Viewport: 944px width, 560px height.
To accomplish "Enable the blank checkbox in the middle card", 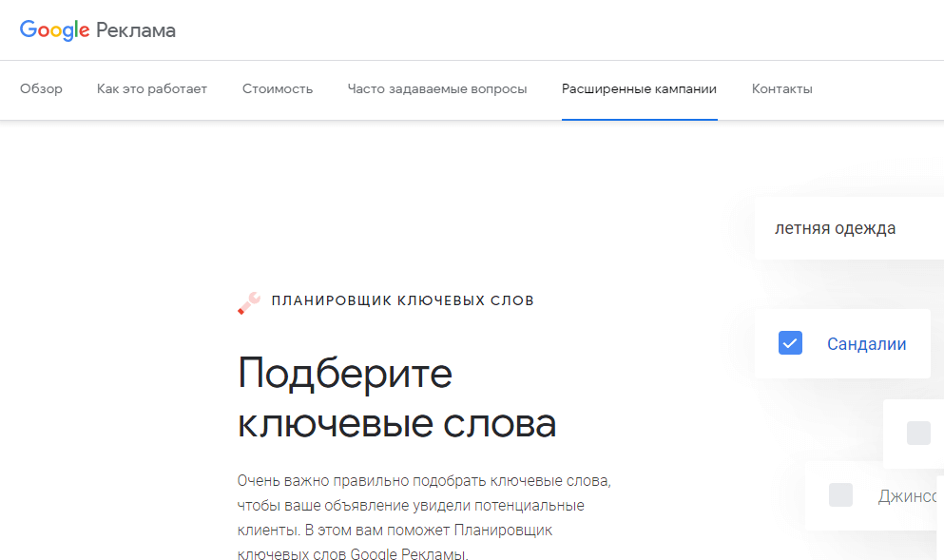I will click(917, 434).
